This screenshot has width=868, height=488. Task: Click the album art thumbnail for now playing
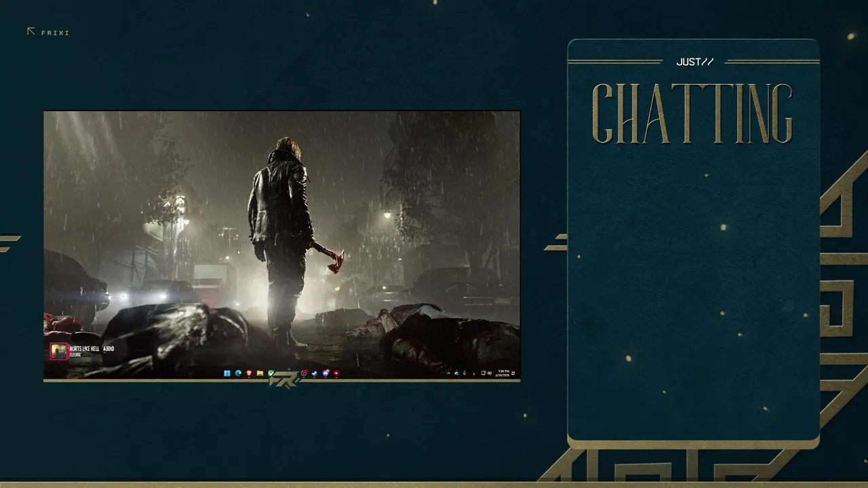(58, 351)
